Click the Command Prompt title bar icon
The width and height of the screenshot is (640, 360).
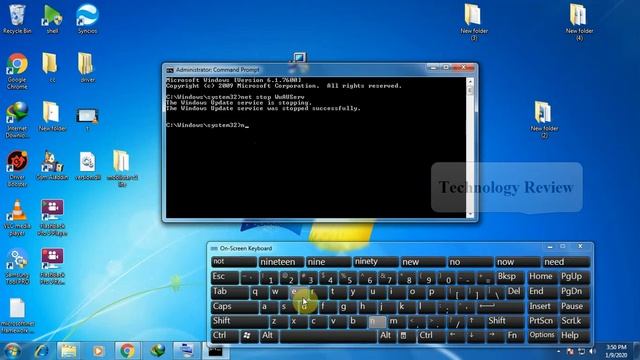170,70
